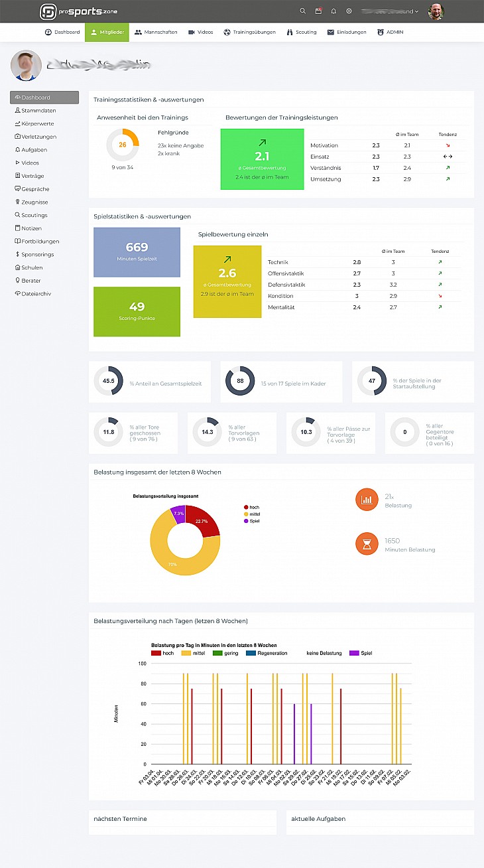The height and width of the screenshot is (868, 484).
Task: Open the Verträge sidebar link
Action: (x=32, y=176)
